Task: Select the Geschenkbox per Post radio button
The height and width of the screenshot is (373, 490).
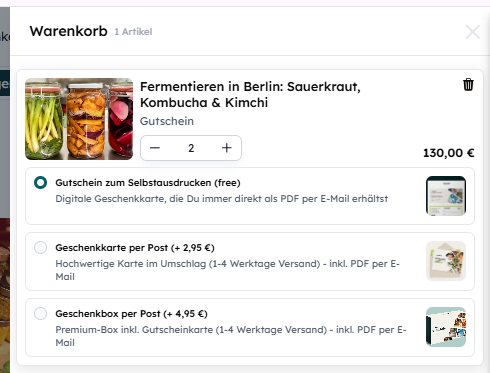Action: tap(41, 314)
